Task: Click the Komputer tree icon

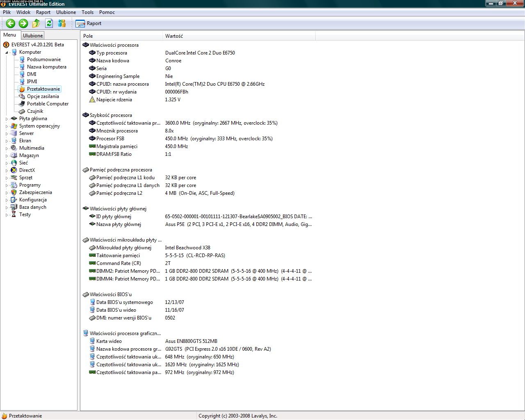Action: click(x=14, y=52)
